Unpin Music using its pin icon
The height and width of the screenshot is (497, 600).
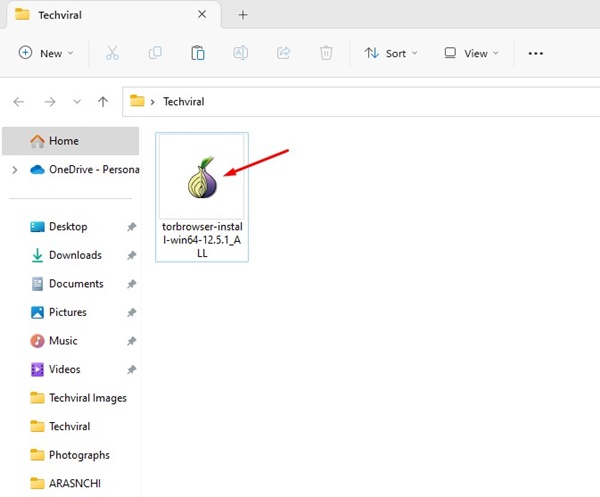[x=131, y=341]
